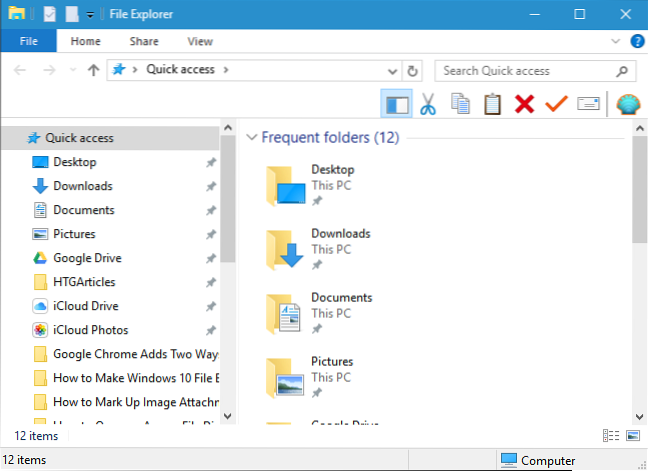The height and width of the screenshot is (471, 648).
Task: Click the clipboard Paste icon
Action: pos(492,104)
